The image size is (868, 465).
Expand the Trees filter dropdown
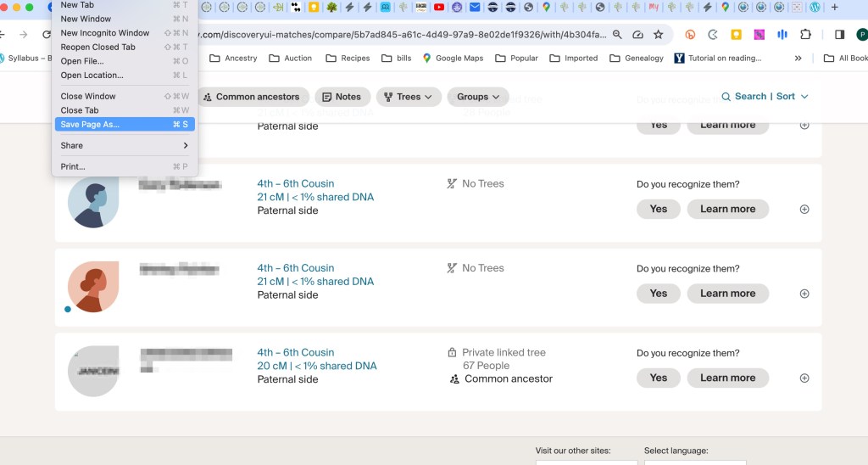[409, 97]
